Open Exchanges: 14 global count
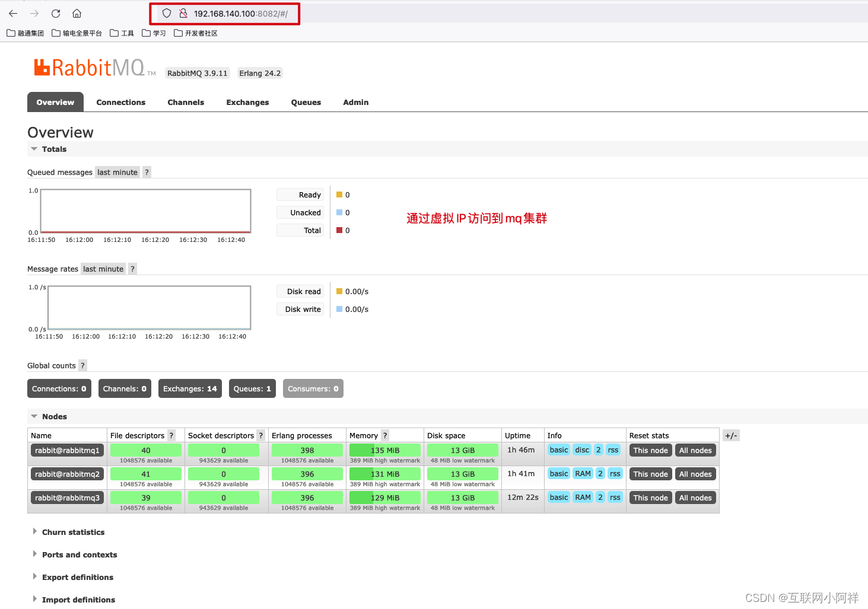868x609 pixels. click(x=190, y=388)
